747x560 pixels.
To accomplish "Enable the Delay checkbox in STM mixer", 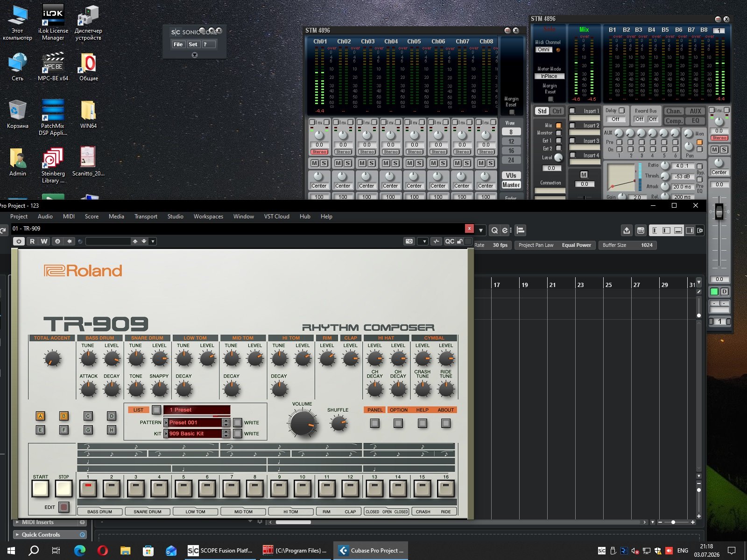I will (x=621, y=111).
